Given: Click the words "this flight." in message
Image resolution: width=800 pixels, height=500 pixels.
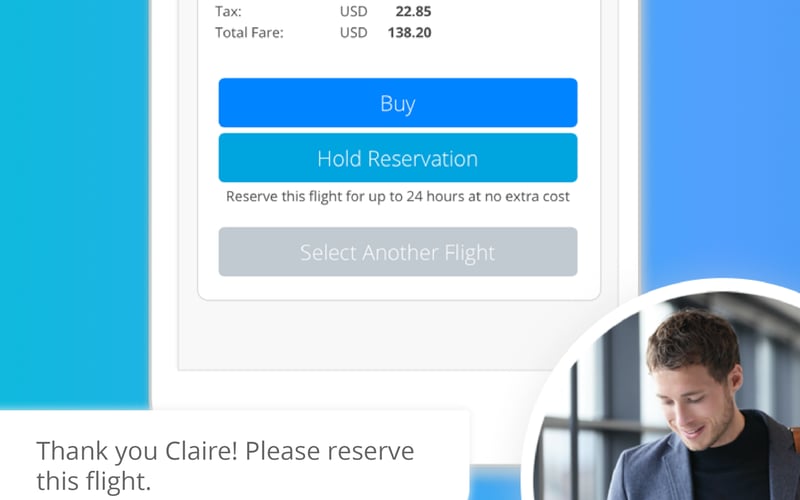Looking at the screenshot, I should 94,481.
